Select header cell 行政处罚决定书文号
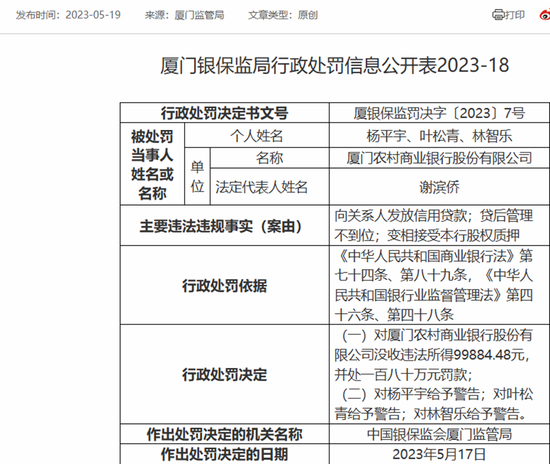This screenshot has height=464, width=550. [x=224, y=113]
